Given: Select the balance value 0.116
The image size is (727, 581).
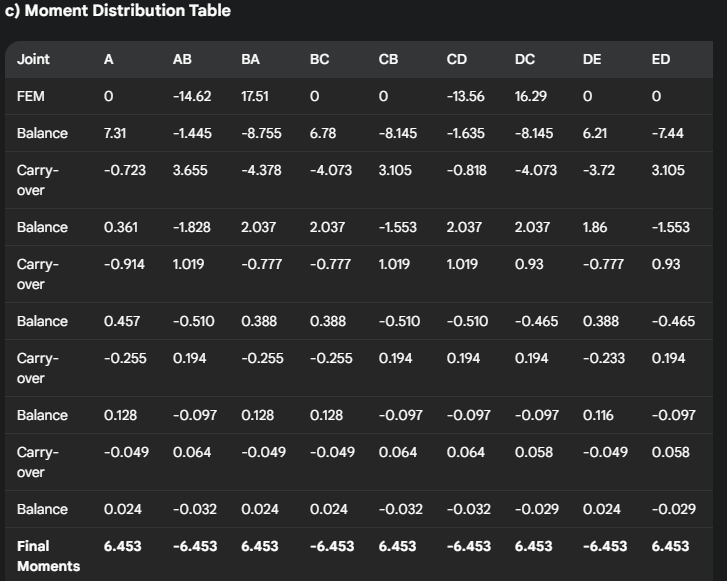Looking at the screenshot, I should 598,415.
